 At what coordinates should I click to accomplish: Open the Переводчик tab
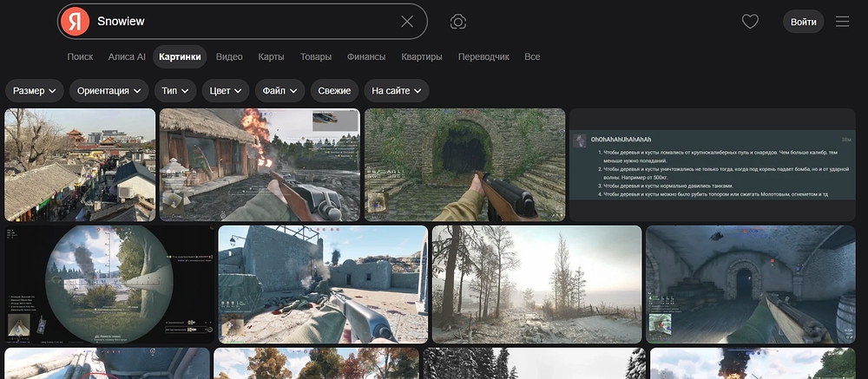pyautogui.click(x=483, y=56)
